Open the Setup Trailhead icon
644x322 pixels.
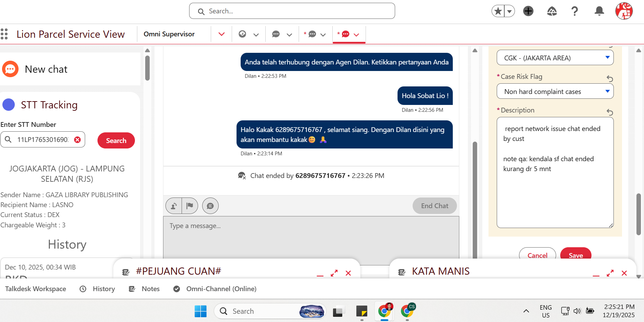click(x=552, y=11)
